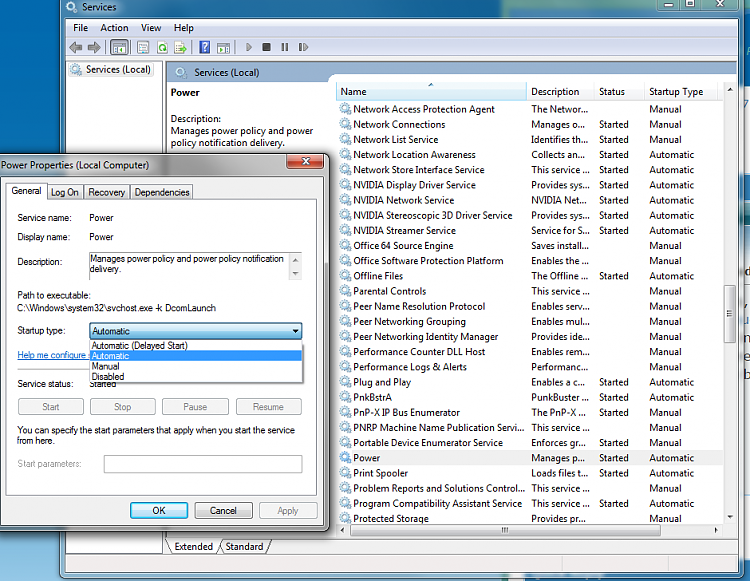Click the OK button
This screenshot has width=750, height=581.
point(159,510)
